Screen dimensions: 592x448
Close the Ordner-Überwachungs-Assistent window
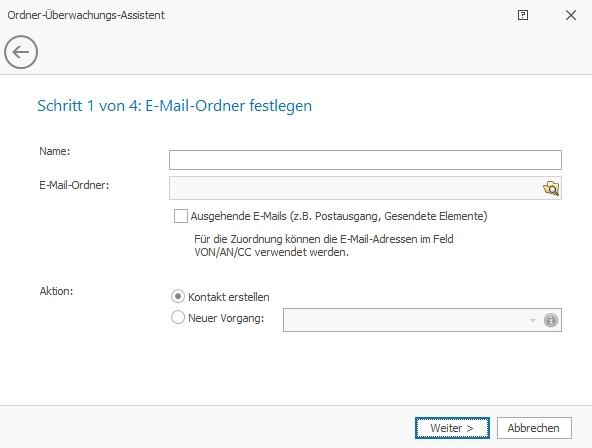click(571, 15)
